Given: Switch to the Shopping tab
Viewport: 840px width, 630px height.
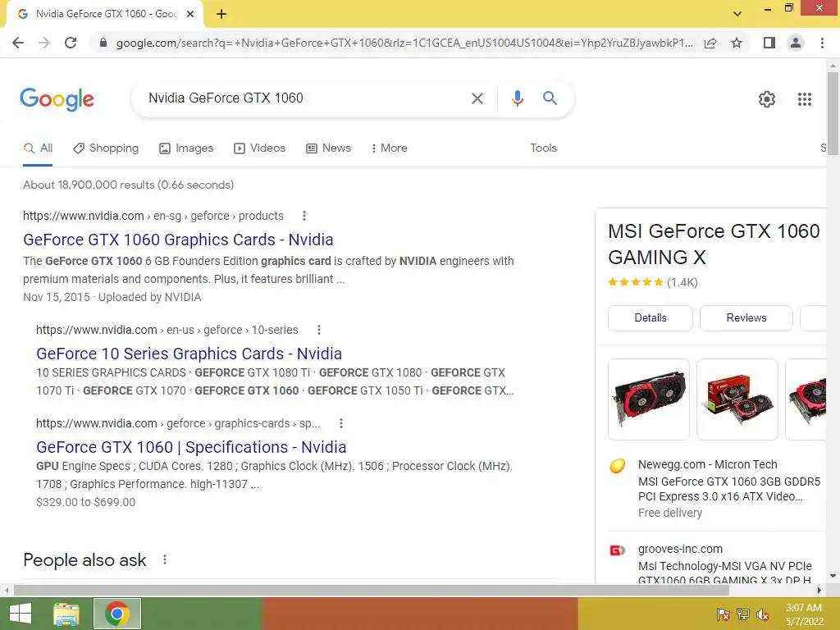Looking at the screenshot, I should tap(106, 148).
